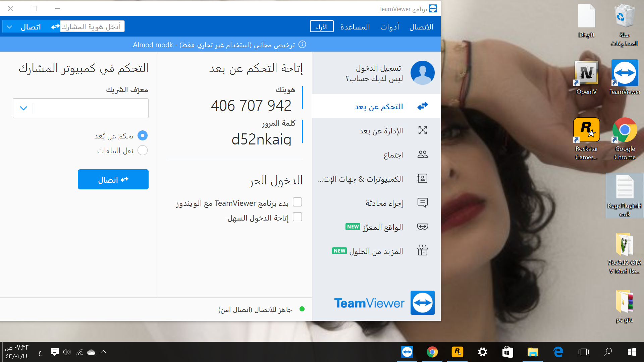Click the user profile avatar icon
Screen dimensions: 644x362
tap(422, 73)
